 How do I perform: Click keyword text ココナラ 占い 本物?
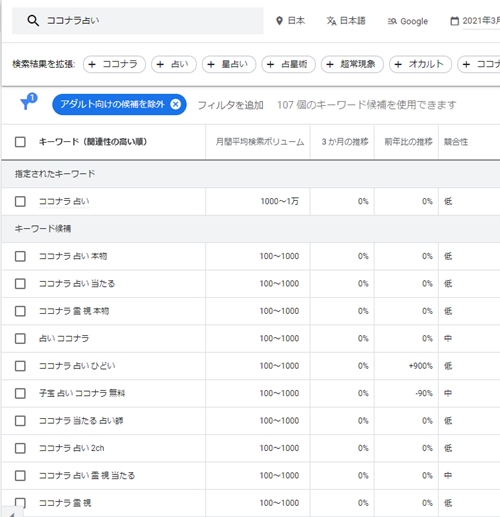click(x=73, y=256)
